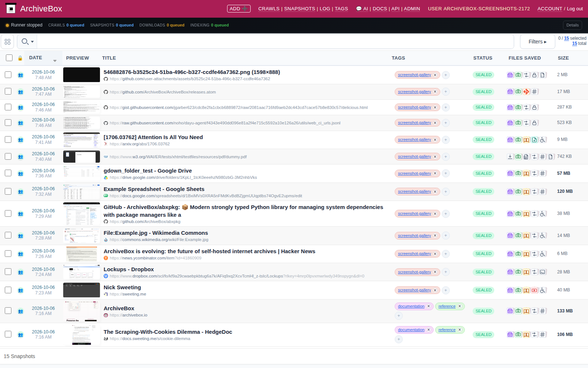Click the hash icon in the gdown_folder_test row
Screen dimensions: 588x368
(x=543, y=173)
